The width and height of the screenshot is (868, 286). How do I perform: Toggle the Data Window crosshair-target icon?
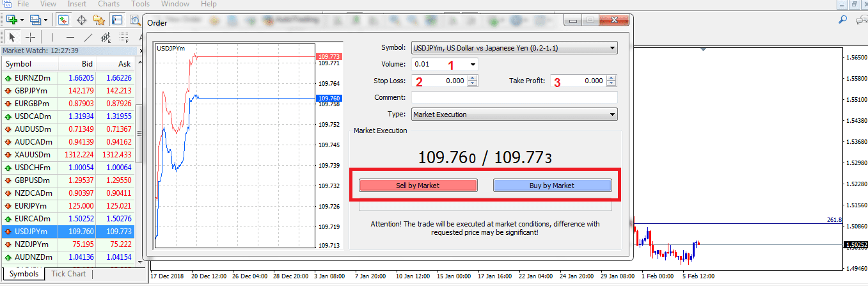click(82, 20)
